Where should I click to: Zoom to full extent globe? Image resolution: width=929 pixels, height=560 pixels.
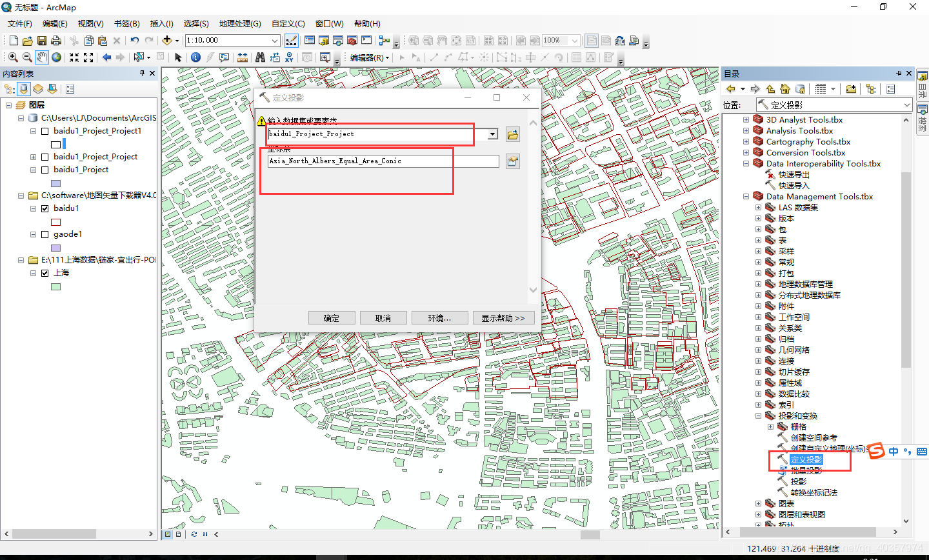[57, 57]
